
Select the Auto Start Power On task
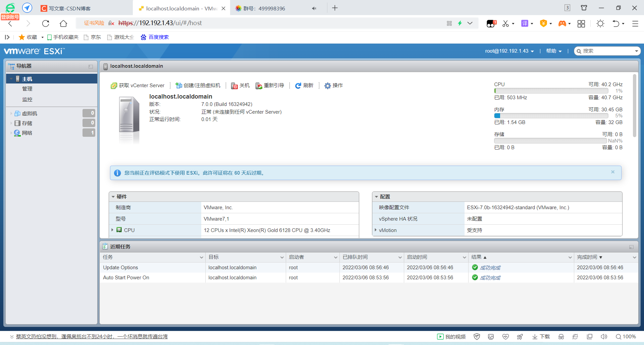(x=369, y=278)
